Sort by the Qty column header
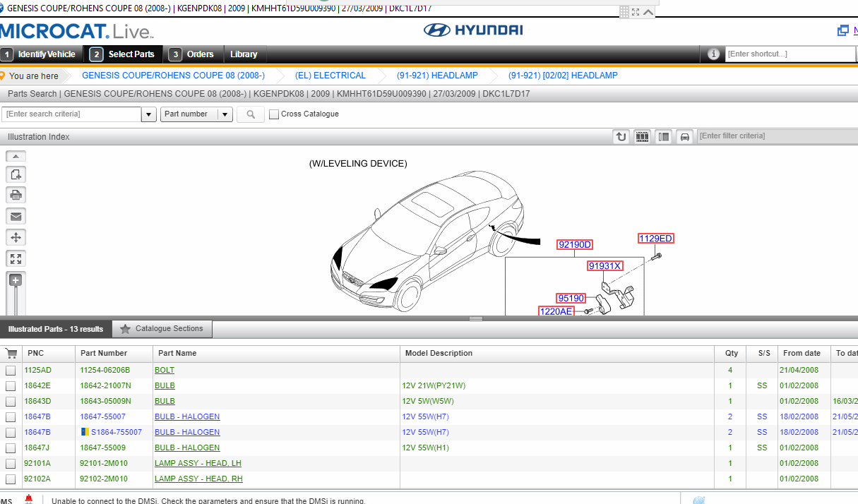The height and width of the screenshot is (504, 858). [731, 353]
